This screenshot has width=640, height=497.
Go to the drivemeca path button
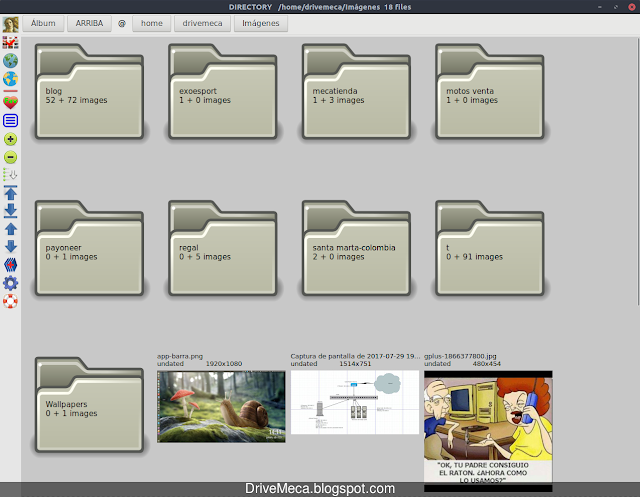202,23
